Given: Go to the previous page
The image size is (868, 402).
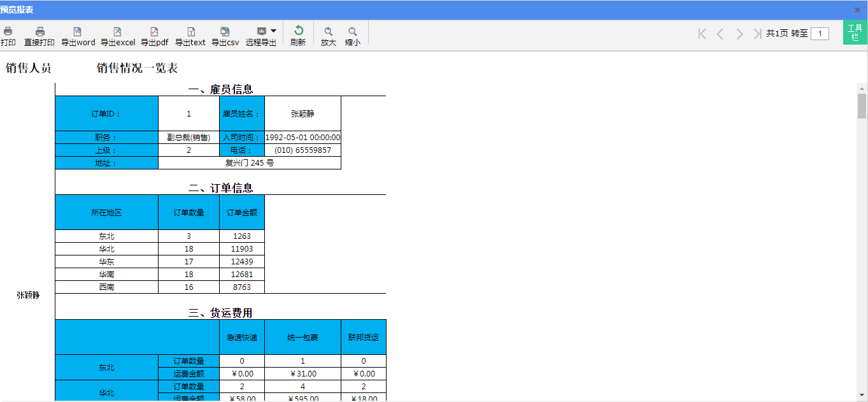Looking at the screenshot, I should [x=720, y=34].
